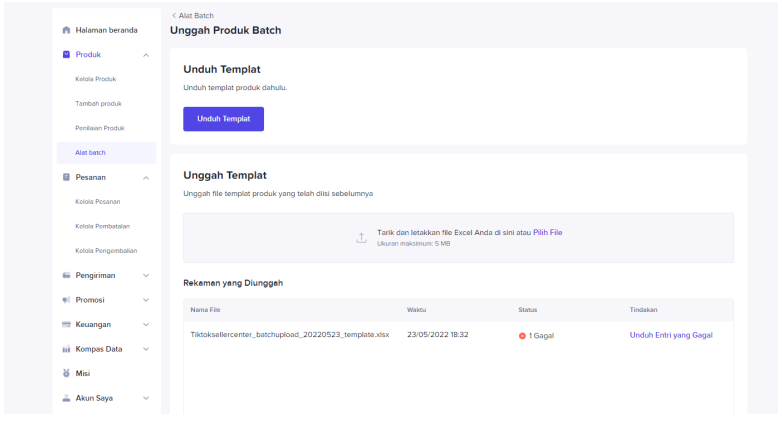The image size is (782, 428).
Task: Go back via Alat Batch breadcrumb
Action: click(194, 15)
